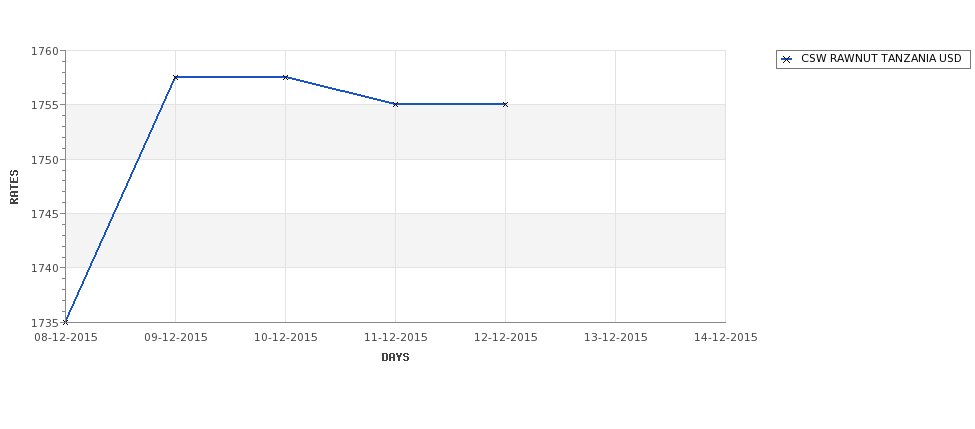The image size is (975, 429).
Task: Click the data point marker at 10-12-2015
Action: click(285, 77)
